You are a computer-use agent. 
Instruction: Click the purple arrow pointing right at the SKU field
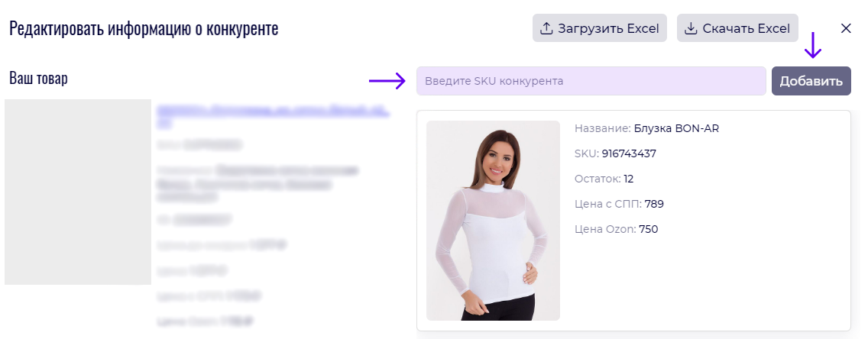click(x=387, y=81)
